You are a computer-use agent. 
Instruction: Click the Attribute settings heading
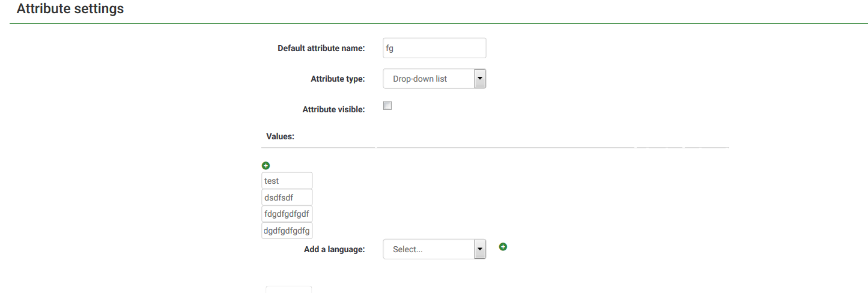pos(70,9)
